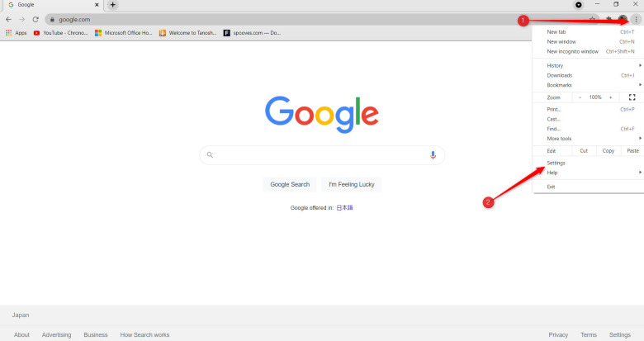Screen dimensions: 644x341
Task: Click the browser forward arrow
Action: pos(21,19)
